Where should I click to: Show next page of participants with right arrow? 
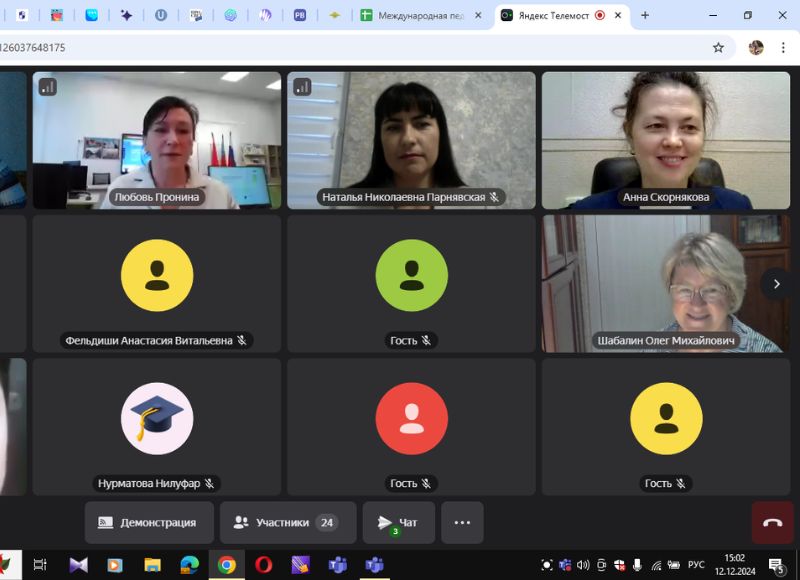pos(776,284)
